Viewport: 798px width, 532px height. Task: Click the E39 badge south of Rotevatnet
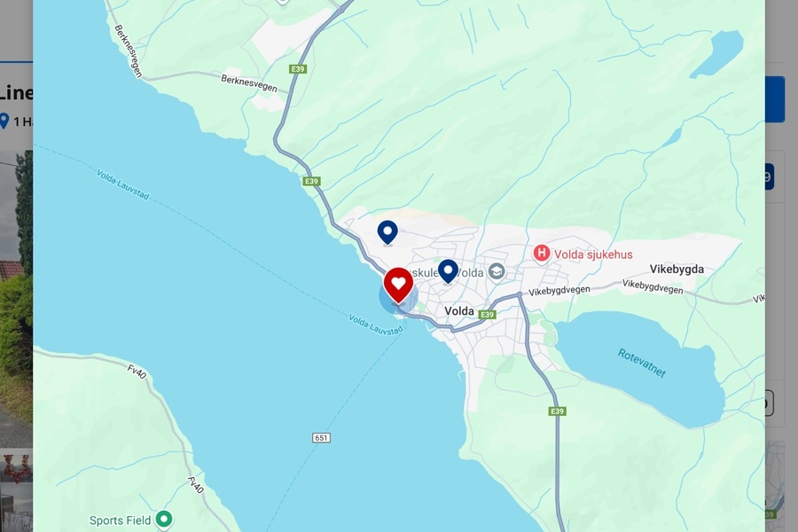point(558,411)
